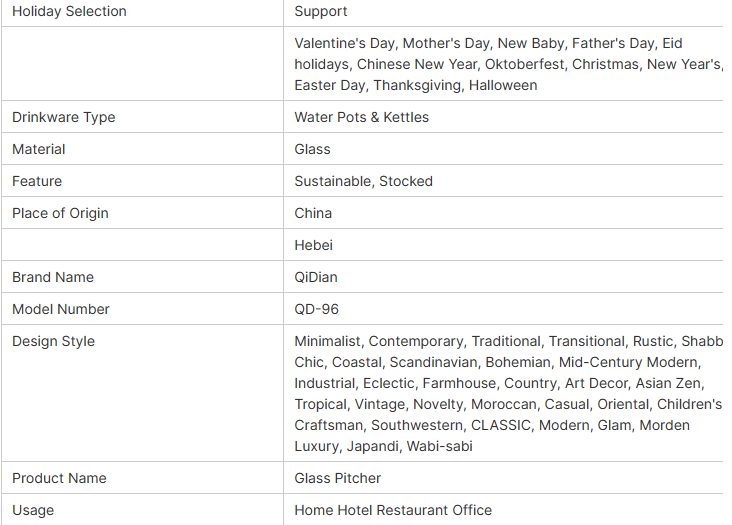Click the Brand Name label
This screenshot has width=732, height=525.
53,277
